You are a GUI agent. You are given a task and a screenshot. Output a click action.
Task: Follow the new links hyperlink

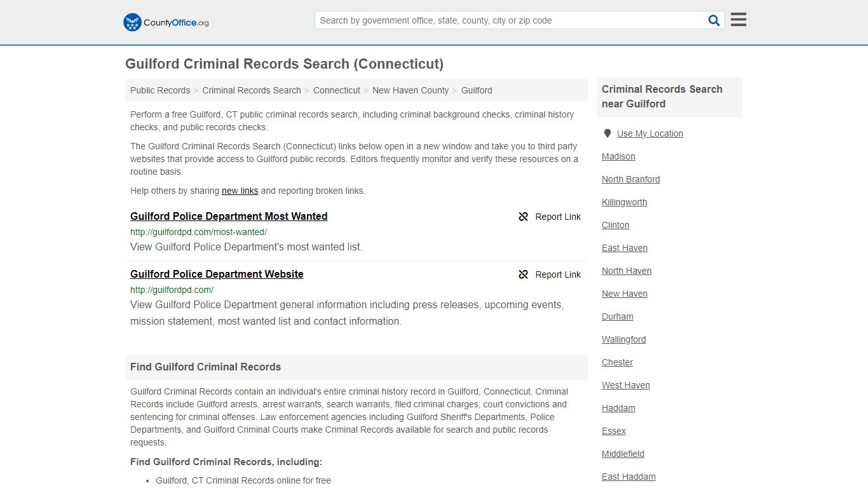point(240,191)
